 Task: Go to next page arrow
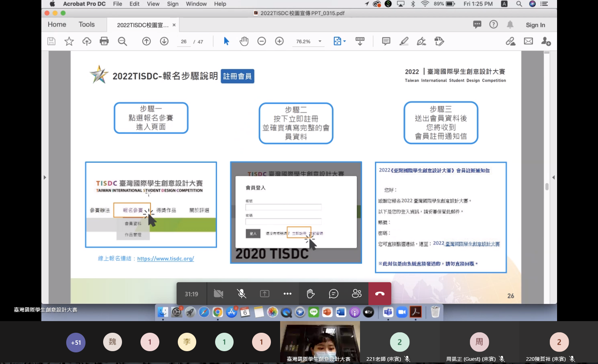(164, 41)
